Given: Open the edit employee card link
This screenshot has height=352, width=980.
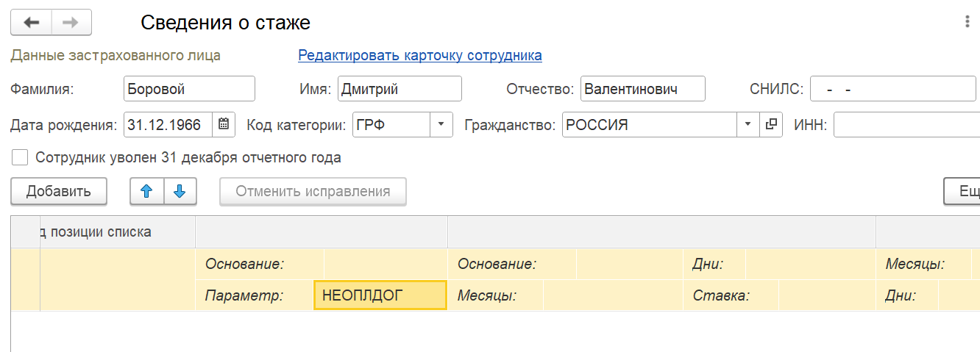Looking at the screenshot, I should pyautogui.click(x=419, y=55).
